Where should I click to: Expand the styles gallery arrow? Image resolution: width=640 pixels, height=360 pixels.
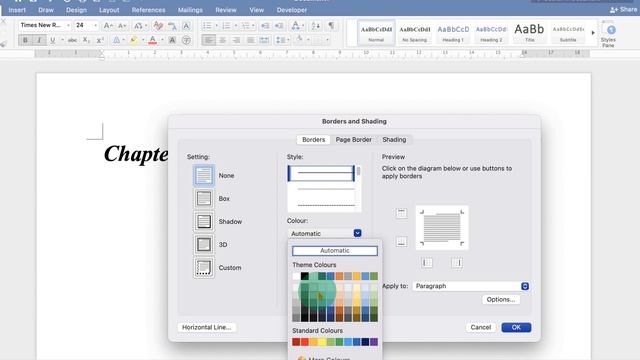[x=593, y=33]
